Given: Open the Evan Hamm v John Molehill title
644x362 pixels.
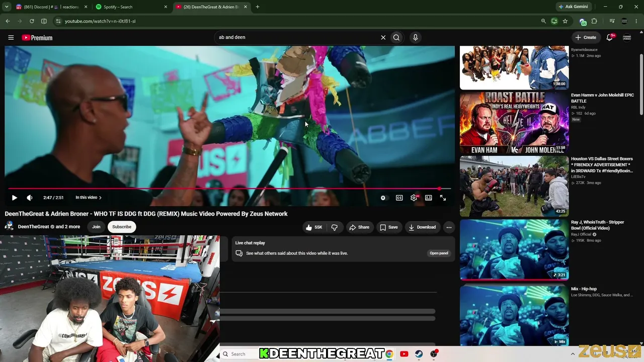Looking at the screenshot, I should tap(602, 98).
